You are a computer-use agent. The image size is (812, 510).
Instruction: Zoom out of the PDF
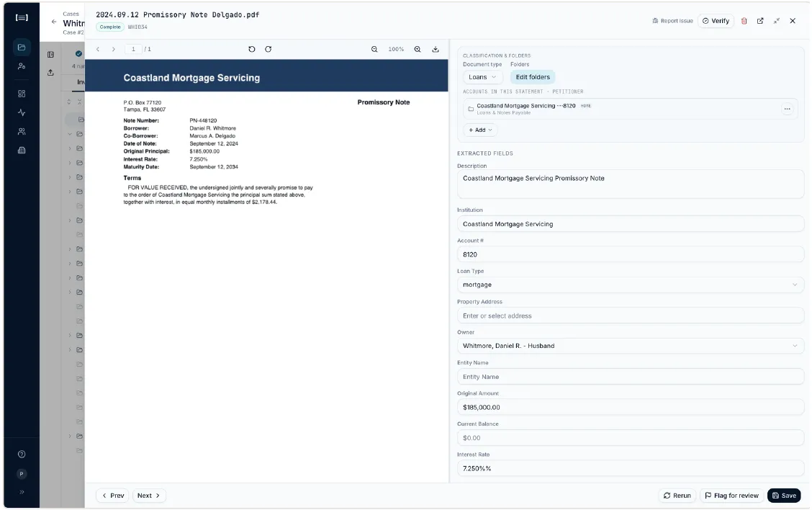[x=374, y=49]
